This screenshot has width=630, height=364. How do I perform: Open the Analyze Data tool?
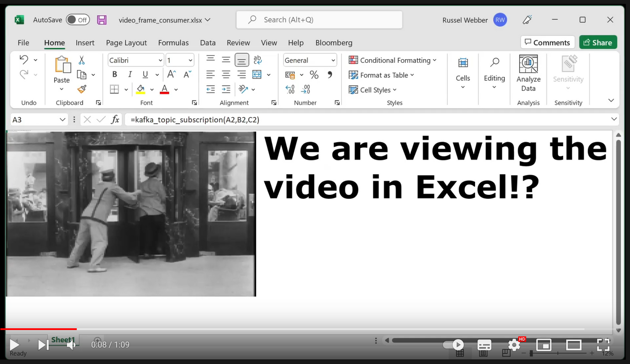tap(528, 76)
